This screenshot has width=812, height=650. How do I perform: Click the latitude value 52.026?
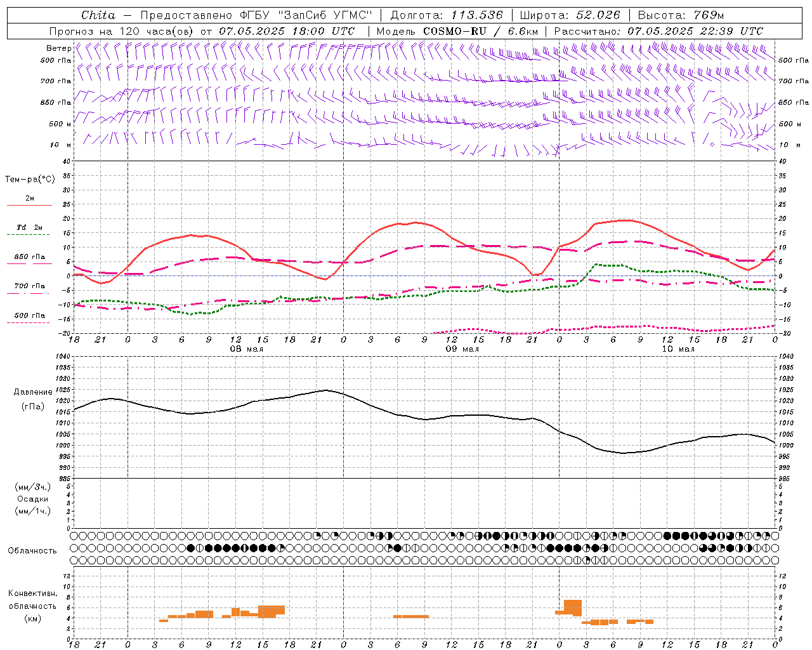[598, 15]
